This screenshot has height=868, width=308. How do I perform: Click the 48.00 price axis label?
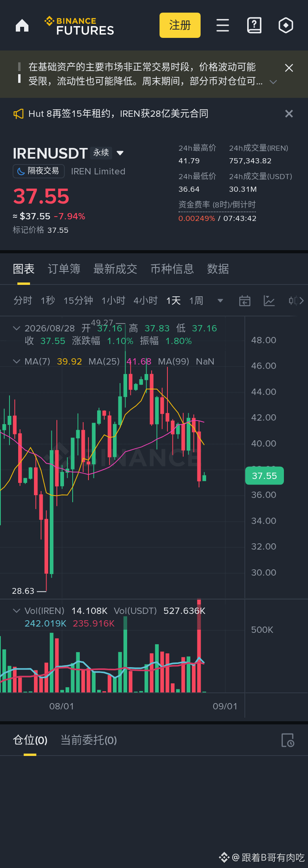point(264,340)
